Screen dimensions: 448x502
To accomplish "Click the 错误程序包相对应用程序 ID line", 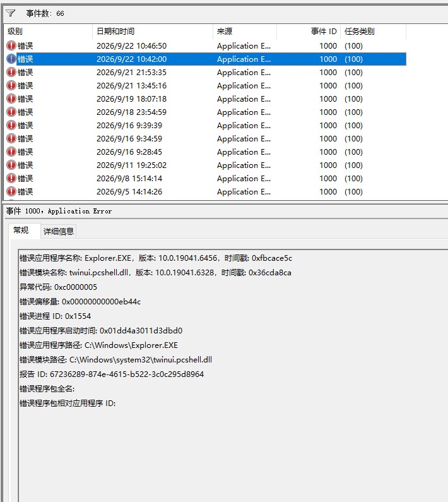I will pyautogui.click(x=68, y=403).
